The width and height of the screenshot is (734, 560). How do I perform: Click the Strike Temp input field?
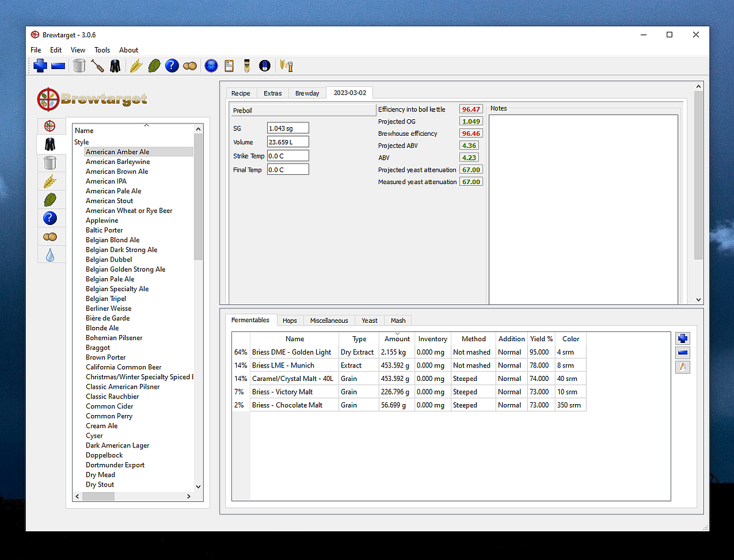[288, 156]
